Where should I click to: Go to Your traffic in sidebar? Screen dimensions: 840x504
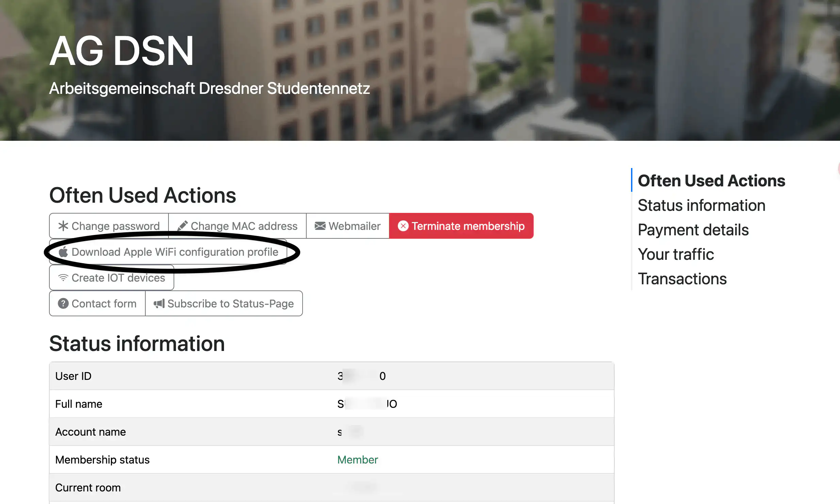point(676,254)
